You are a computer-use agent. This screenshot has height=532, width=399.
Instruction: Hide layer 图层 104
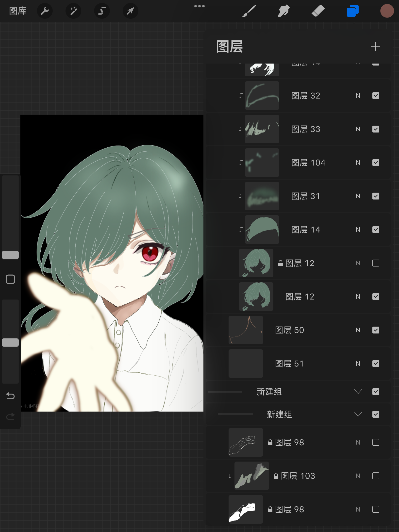pos(376,163)
